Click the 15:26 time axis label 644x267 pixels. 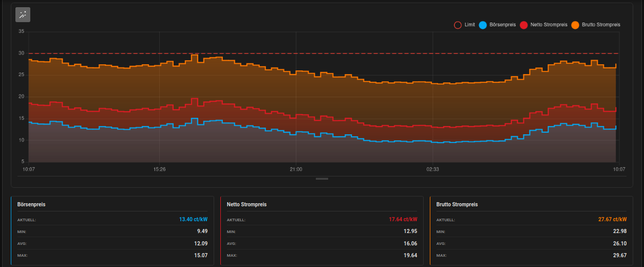[159, 169]
